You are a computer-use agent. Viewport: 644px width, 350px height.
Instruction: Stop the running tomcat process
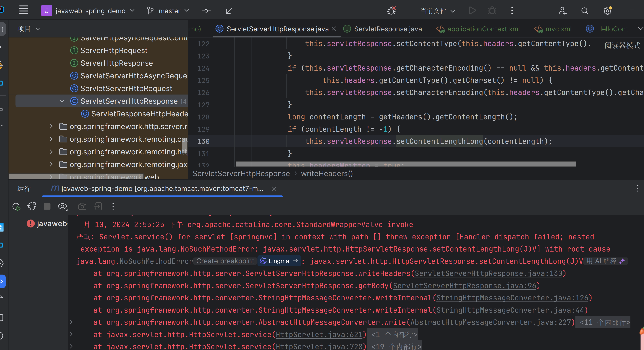click(47, 206)
